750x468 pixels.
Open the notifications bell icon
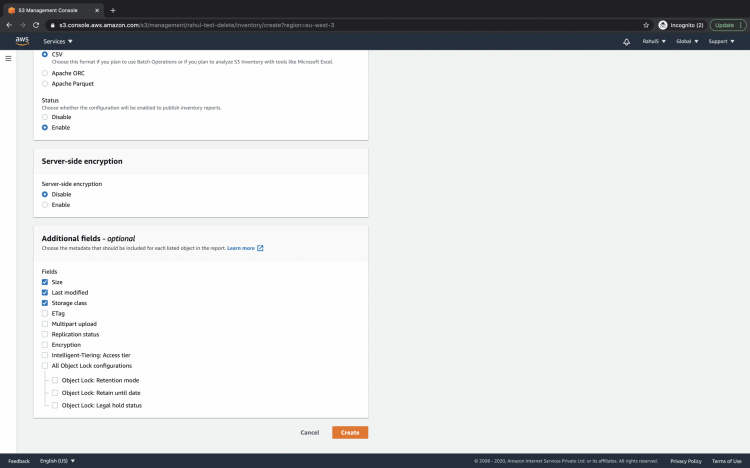tap(626, 42)
